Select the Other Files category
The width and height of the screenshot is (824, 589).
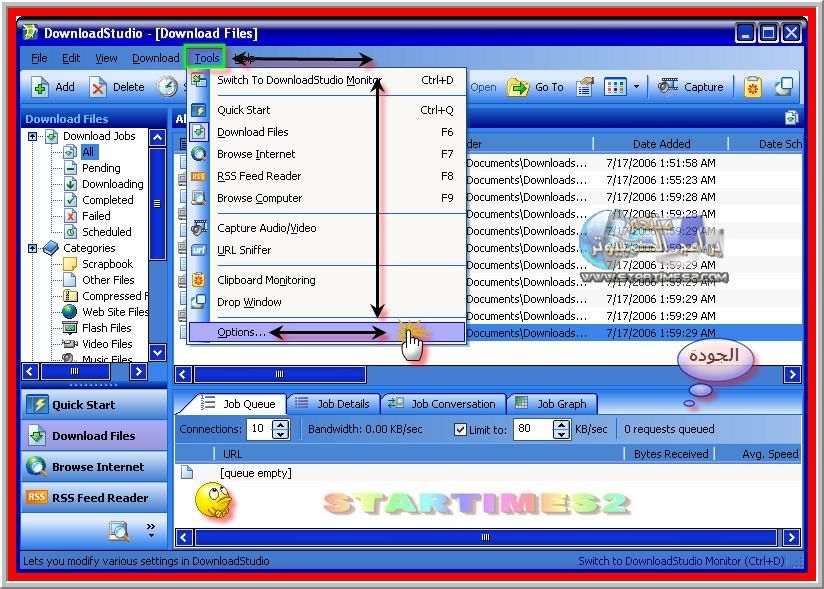pos(108,280)
